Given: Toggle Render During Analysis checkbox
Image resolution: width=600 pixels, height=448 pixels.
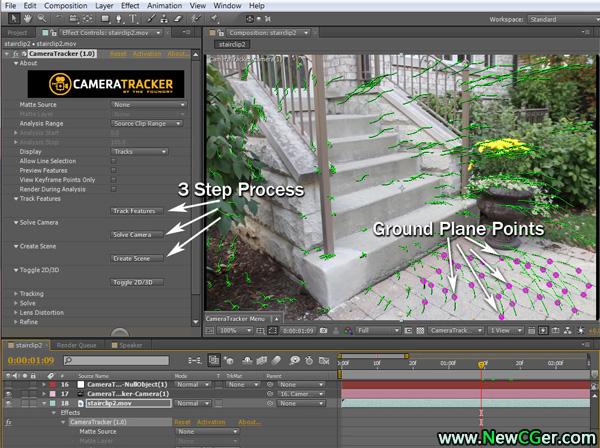Looking at the screenshot, I should (x=114, y=189).
